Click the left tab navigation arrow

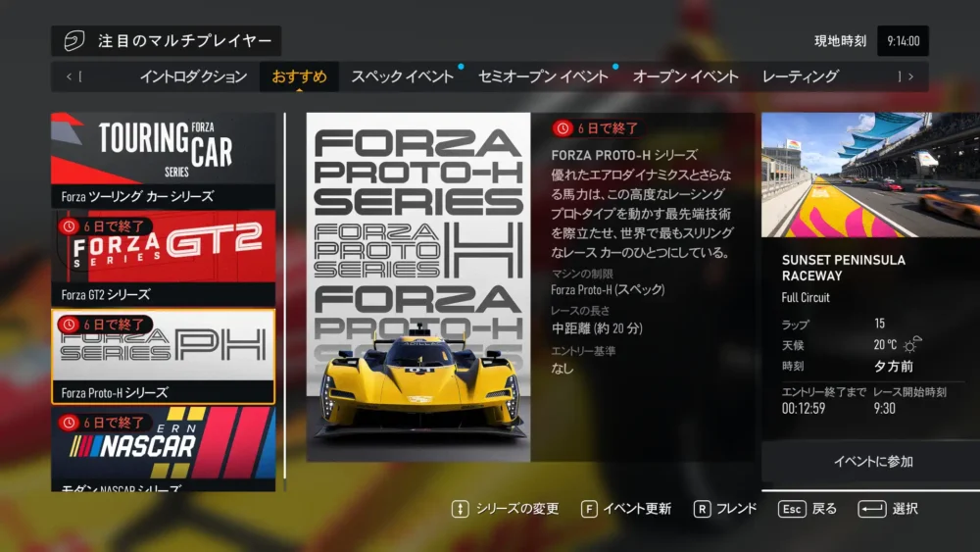point(69,76)
